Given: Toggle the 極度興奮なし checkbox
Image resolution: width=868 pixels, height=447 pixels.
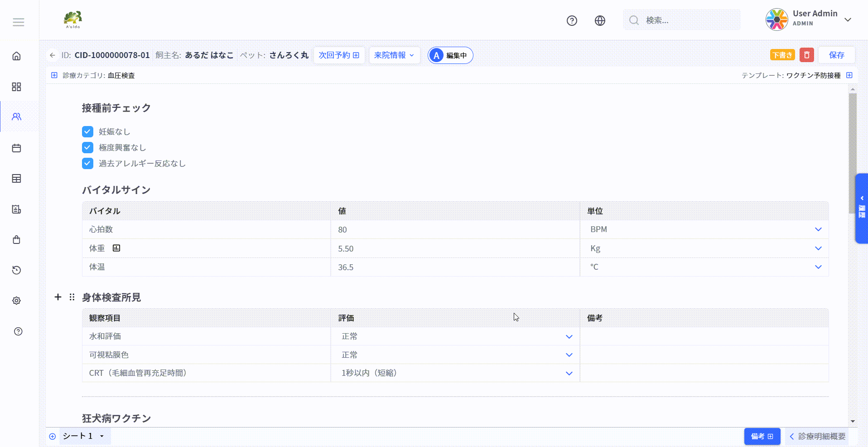Looking at the screenshot, I should (x=87, y=147).
